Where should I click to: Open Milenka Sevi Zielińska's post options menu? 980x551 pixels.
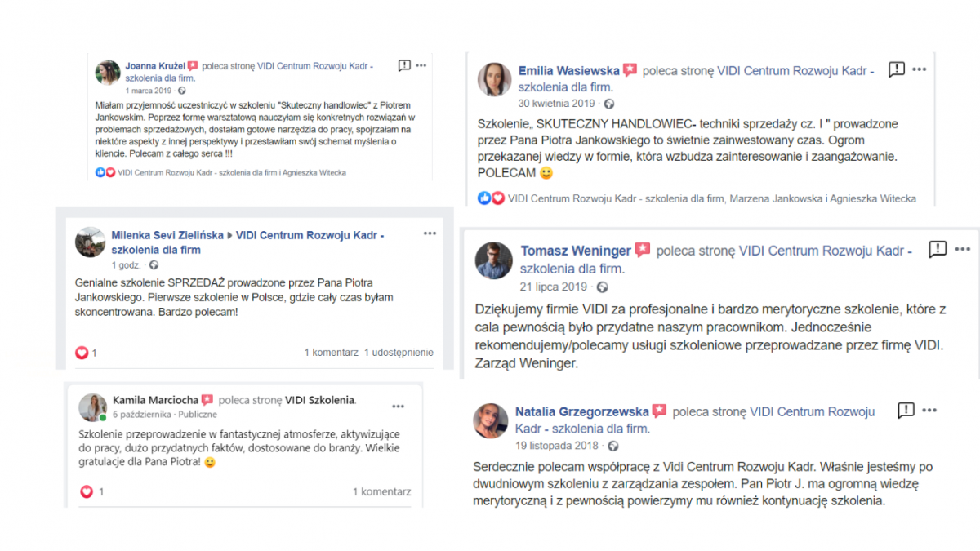(430, 233)
